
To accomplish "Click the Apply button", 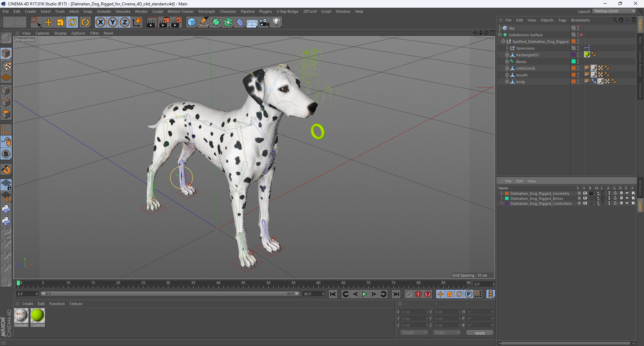I will [x=480, y=333].
